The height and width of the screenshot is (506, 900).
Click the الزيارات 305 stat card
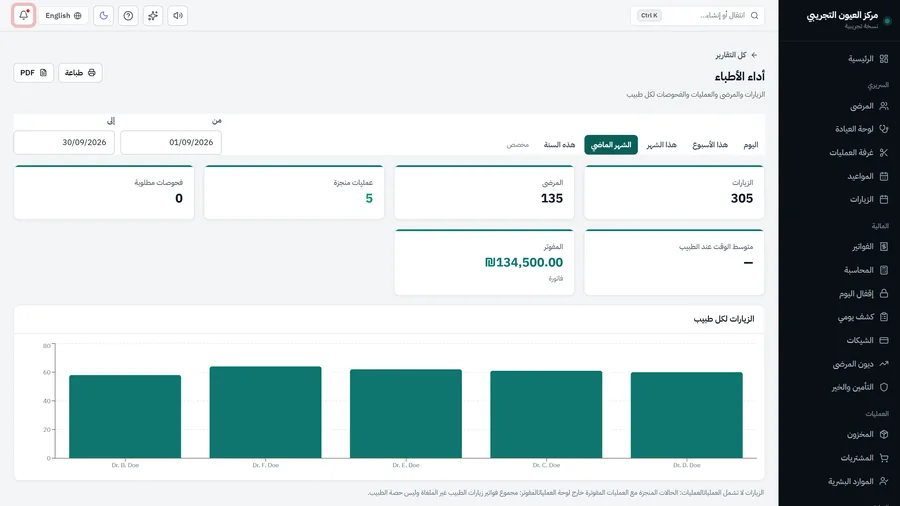674,192
